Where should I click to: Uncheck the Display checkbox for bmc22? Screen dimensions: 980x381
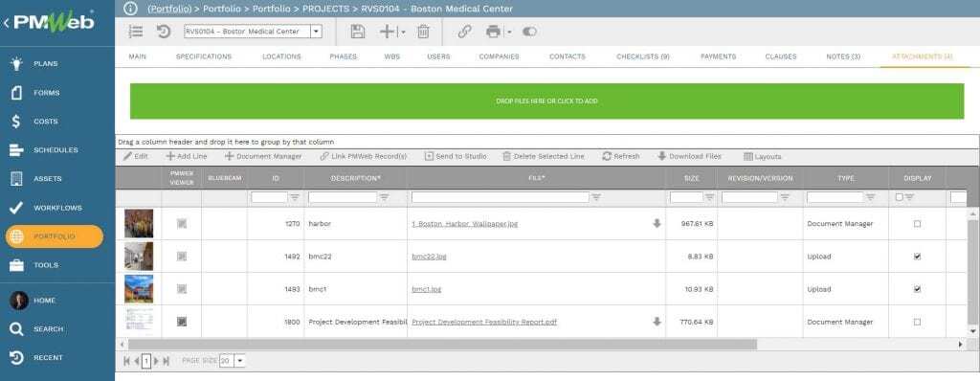tap(917, 257)
